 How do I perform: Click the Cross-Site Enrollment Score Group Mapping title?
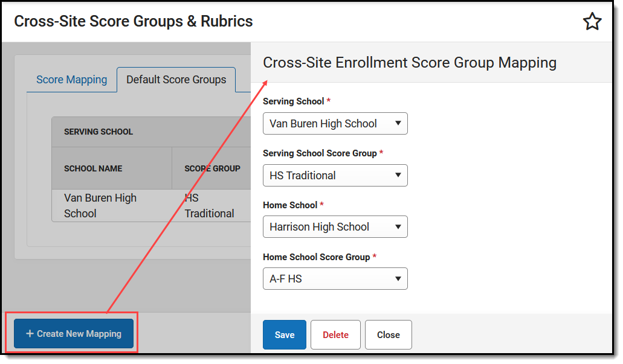(x=410, y=63)
